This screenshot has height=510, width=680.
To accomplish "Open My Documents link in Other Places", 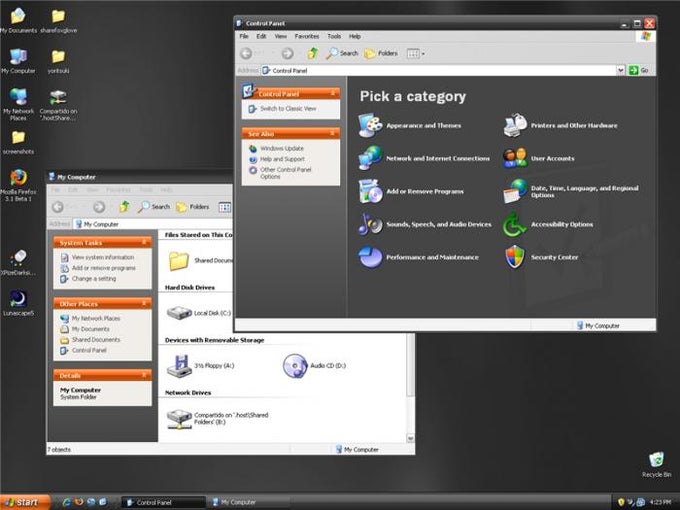I will pos(91,329).
